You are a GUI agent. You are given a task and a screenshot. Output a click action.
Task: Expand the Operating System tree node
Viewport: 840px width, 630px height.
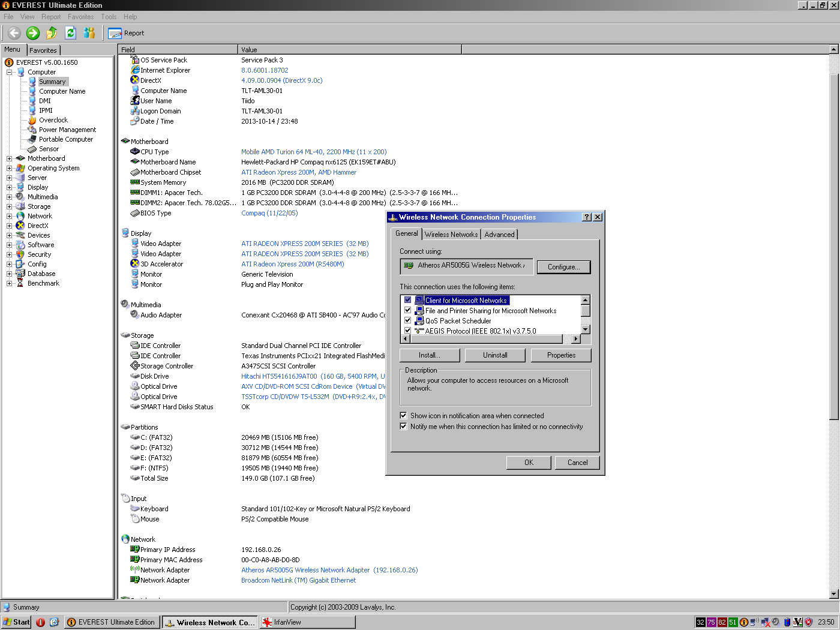point(10,168)
